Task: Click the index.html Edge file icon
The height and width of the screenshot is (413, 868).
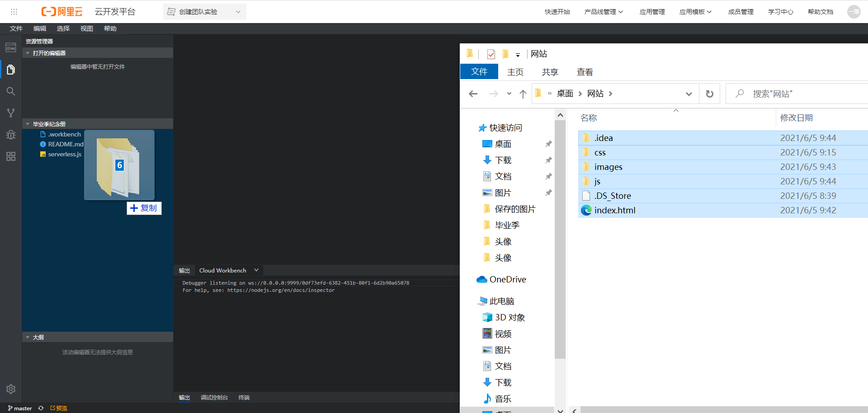Action: (586, 210)
